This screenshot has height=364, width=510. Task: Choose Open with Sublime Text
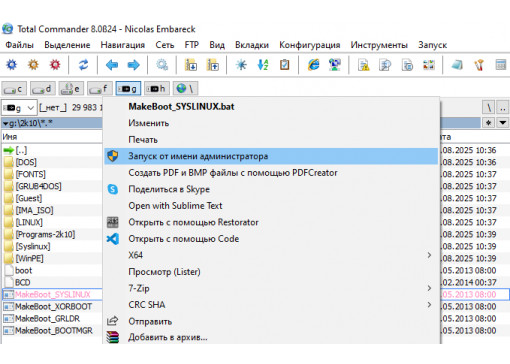click(271, 206)
